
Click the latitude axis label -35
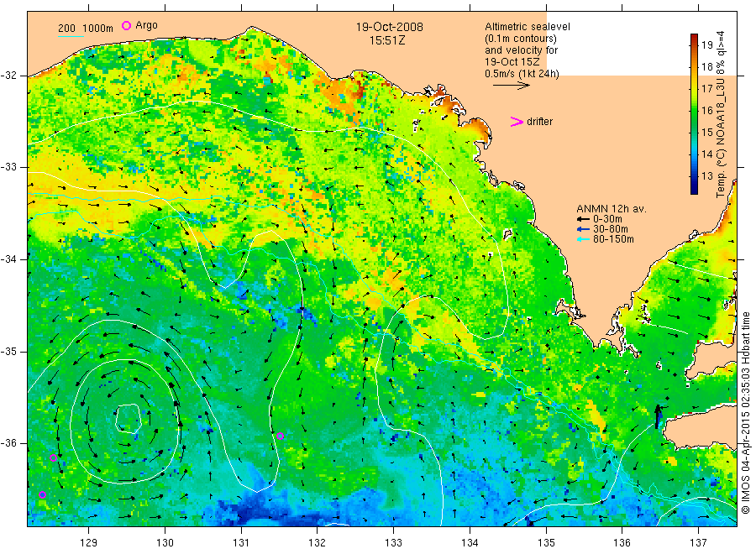[8, 351]
